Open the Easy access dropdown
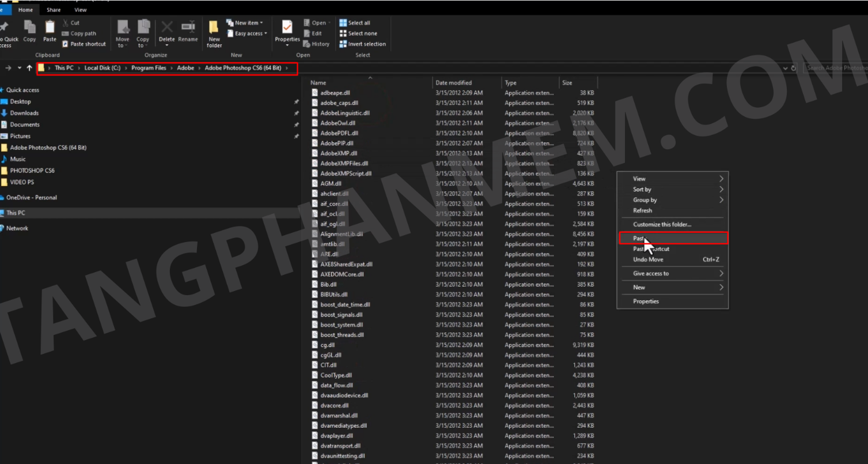The image size is (868, 464). (248, 33)
